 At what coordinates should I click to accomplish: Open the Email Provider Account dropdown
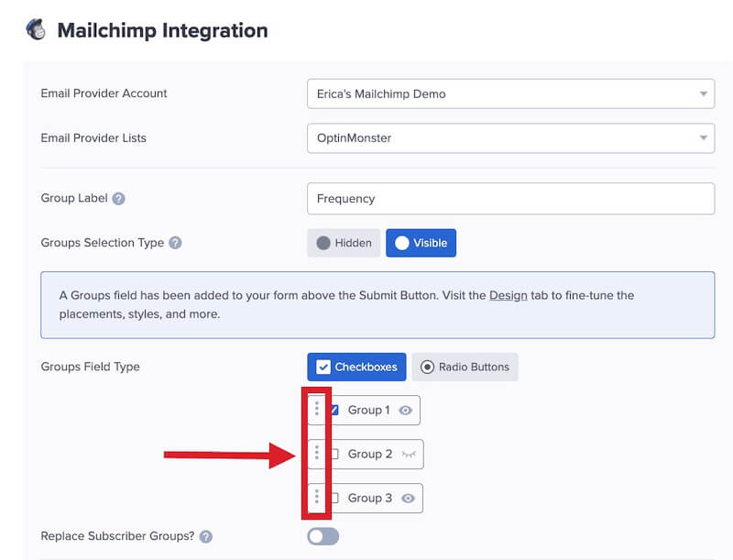click(x=510, y=93)
